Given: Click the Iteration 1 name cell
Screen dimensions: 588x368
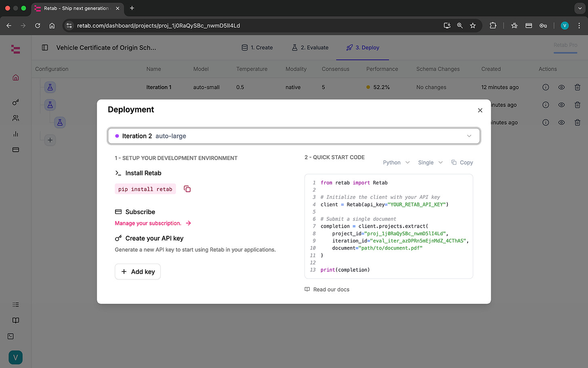Looking at the screenshot, I should click(x=159, y=87).
